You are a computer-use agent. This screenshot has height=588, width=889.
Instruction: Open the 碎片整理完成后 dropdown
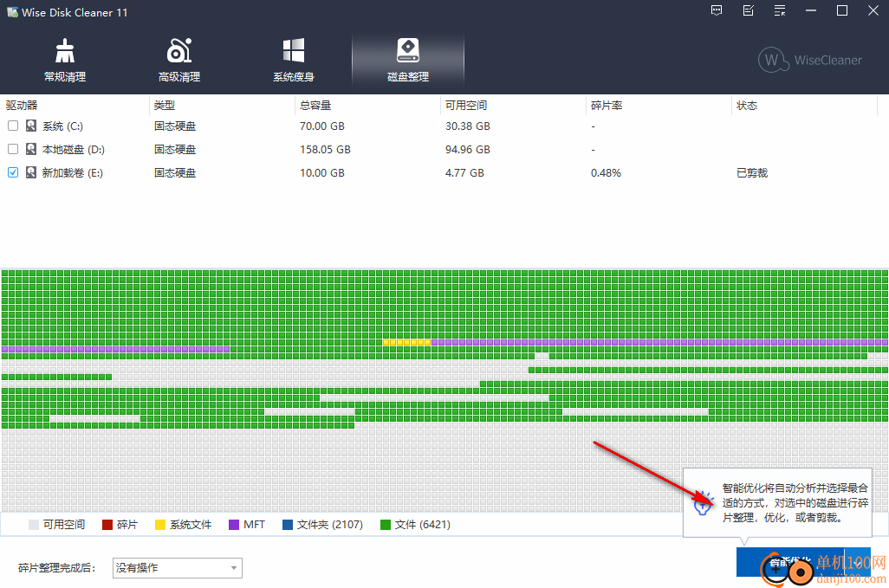(178, 568)
